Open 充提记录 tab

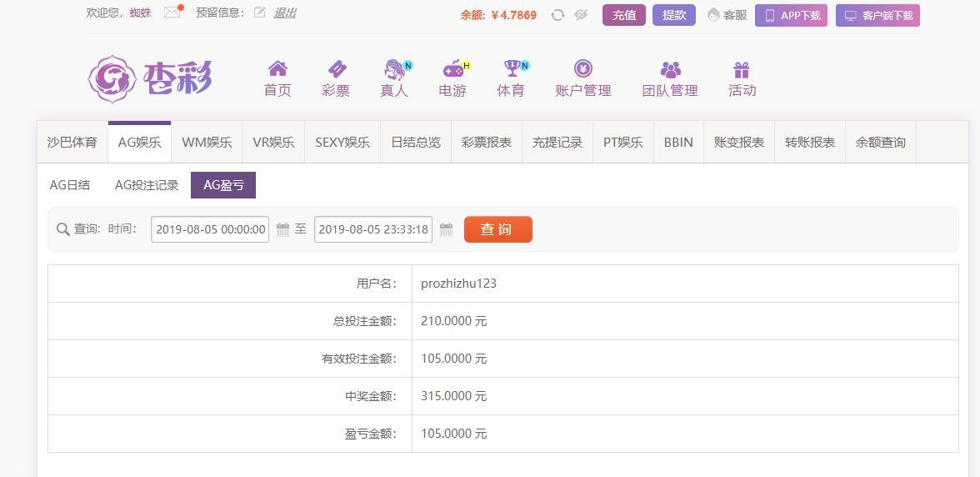click(x=557, y=142)
